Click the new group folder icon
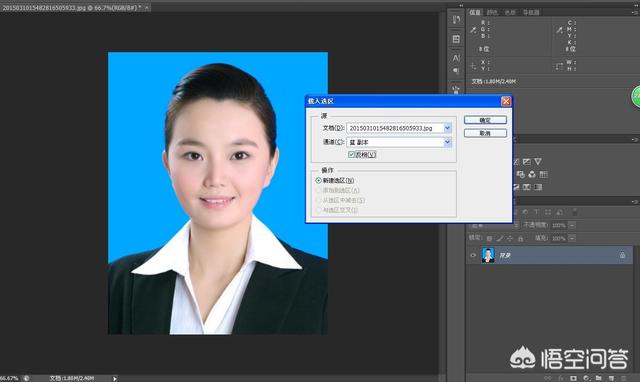640x382 pixels. point(598,378)
